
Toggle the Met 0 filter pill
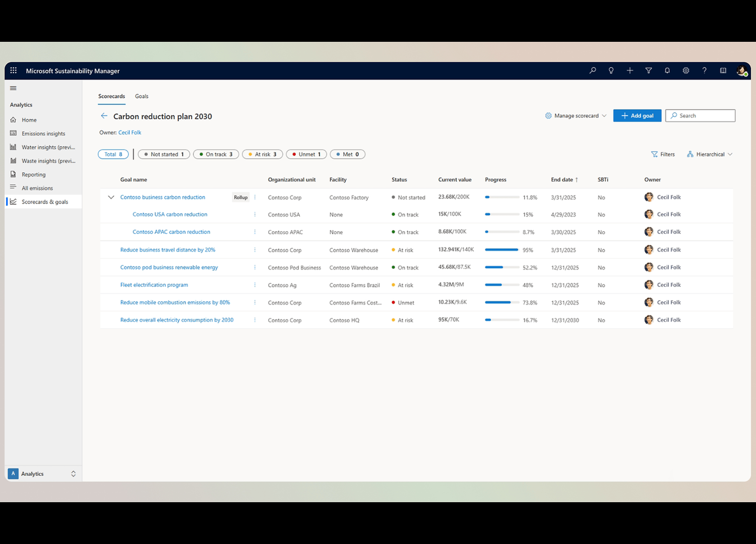click(x=348, y=154)
